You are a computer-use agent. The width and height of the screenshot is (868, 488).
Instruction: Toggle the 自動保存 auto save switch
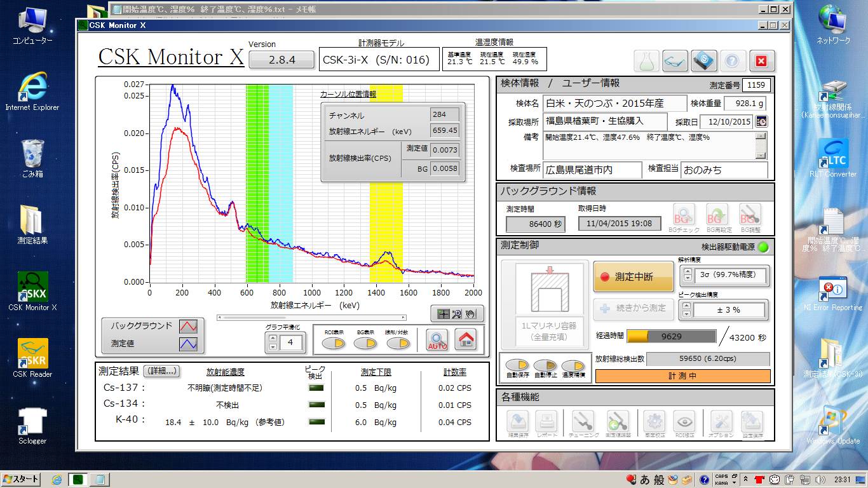click(x=517, y=365)
